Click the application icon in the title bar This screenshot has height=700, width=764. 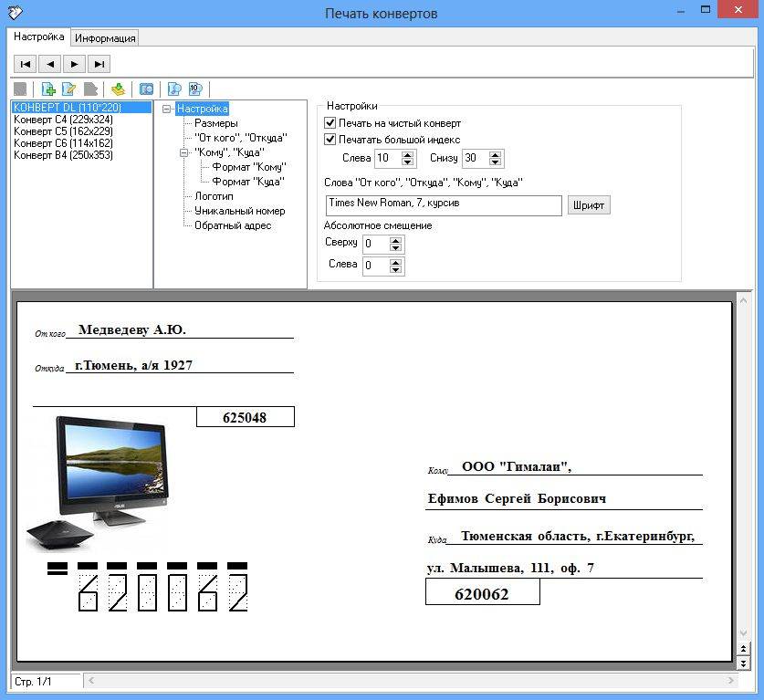16,12
